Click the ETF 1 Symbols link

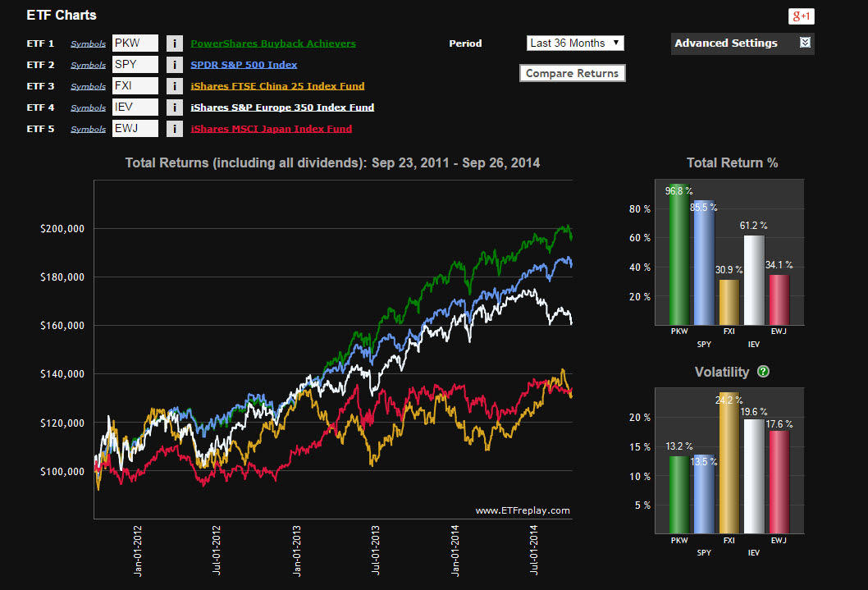click(88, 43)
